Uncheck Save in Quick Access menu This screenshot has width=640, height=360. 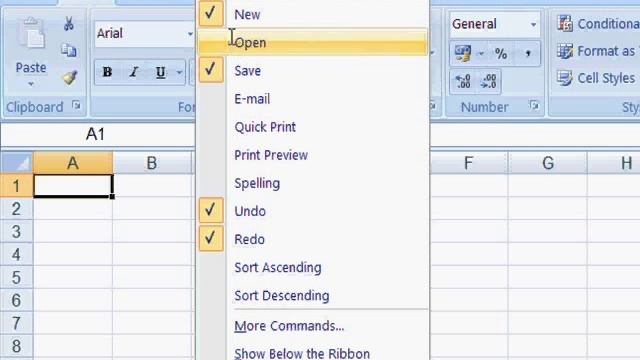pos(313,71)
